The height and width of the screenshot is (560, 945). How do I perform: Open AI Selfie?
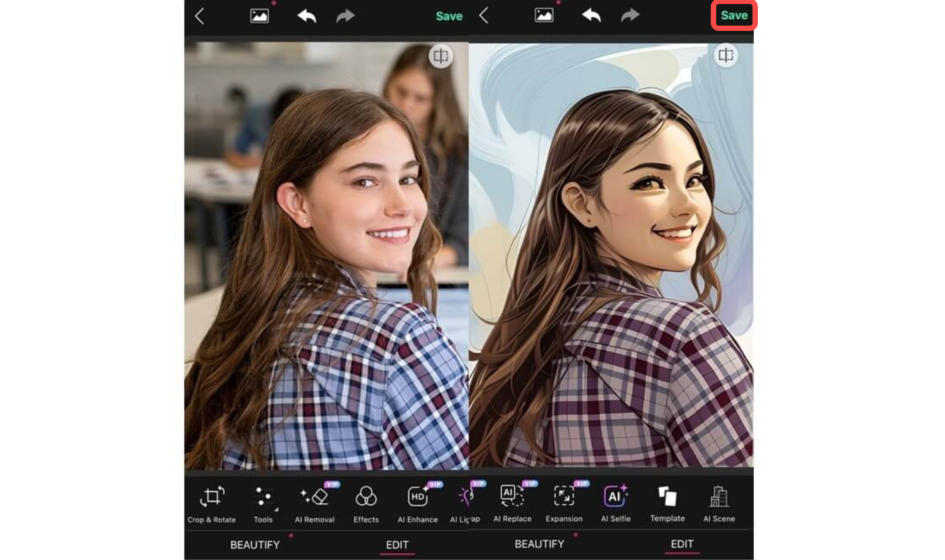point(615,501)
